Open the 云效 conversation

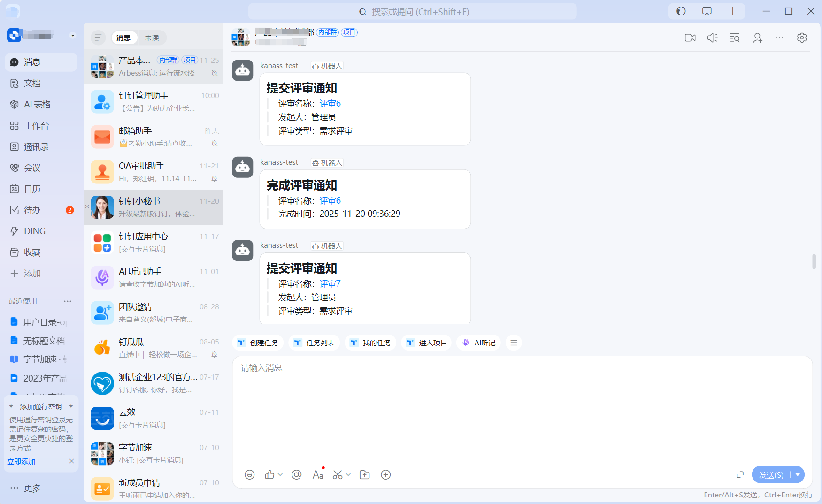coord(153,419)
